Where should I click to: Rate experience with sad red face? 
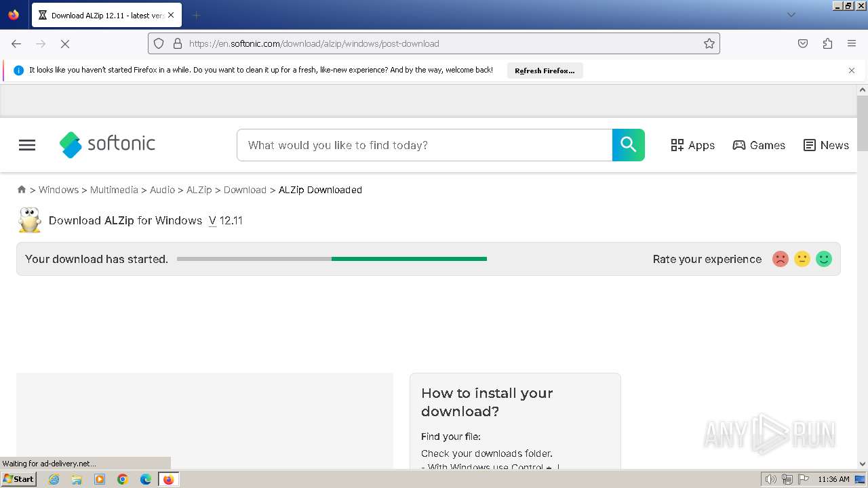(781, 259)
